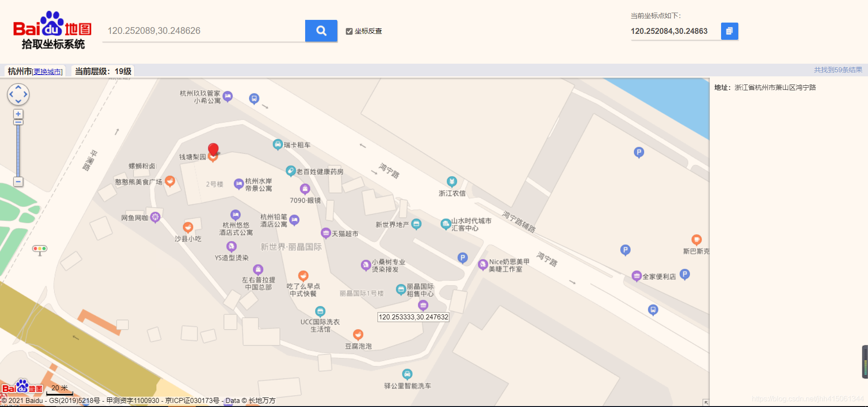This screenshot has height=407, width=868.
Task: Click the Baidu 地图 logo at top
Action: pos(52,30)
